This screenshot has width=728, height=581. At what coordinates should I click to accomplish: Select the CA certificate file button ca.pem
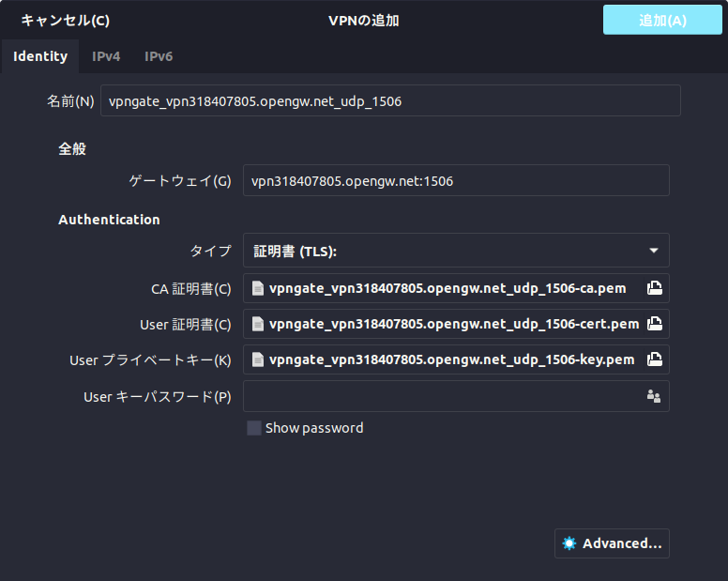456,288
